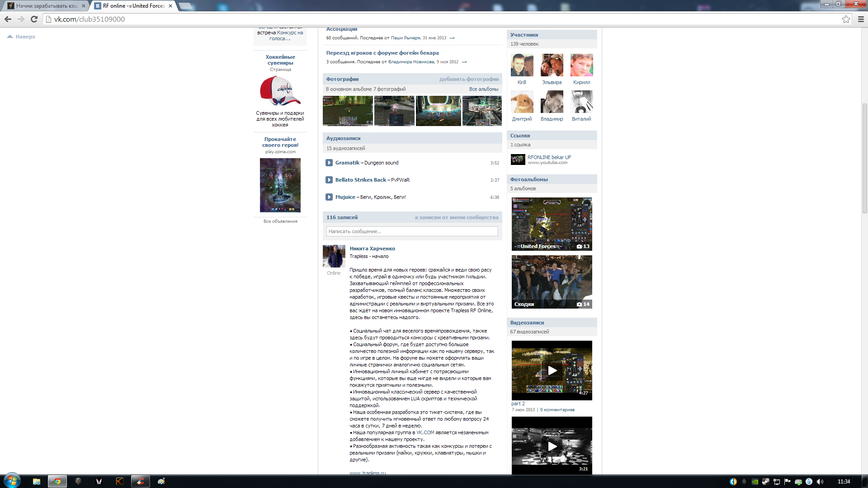The width and height of the screenshot is (868, 488).
Task: Open Прокачайте своего героя! ad title
Action: click(280, 142)
